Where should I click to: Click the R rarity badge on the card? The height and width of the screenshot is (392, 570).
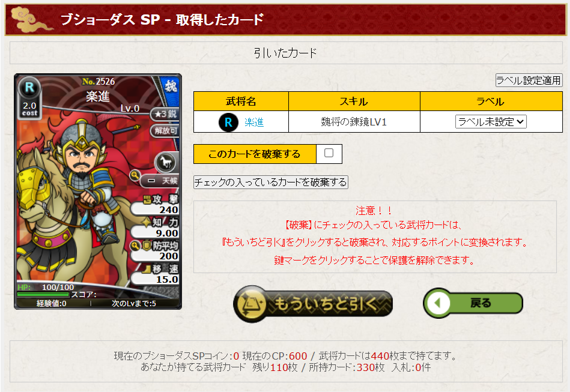coord(29,88)
